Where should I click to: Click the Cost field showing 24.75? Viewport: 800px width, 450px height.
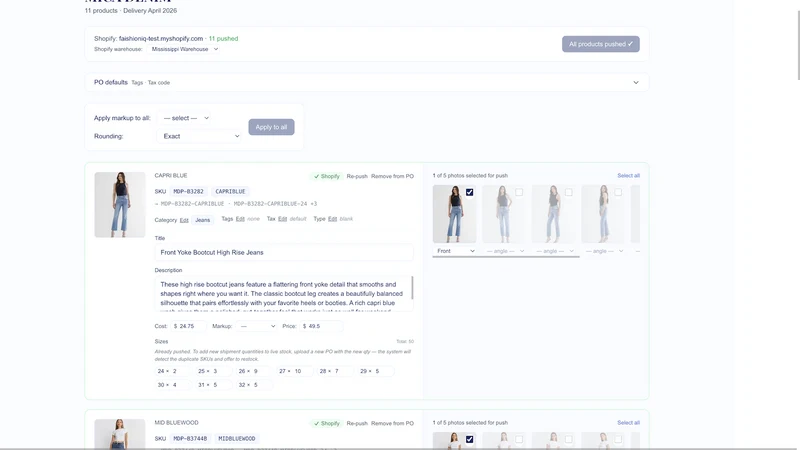[x=188, y=326]
